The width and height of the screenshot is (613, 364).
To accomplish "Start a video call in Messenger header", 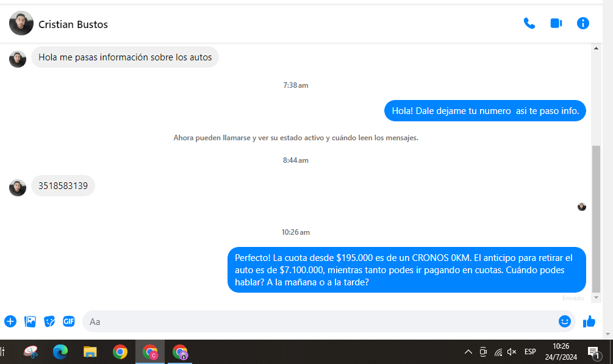I will coord(556,23).
